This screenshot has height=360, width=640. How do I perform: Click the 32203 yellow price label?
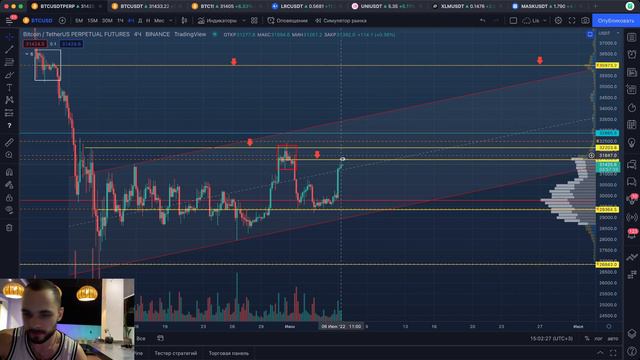click(607, 148)
